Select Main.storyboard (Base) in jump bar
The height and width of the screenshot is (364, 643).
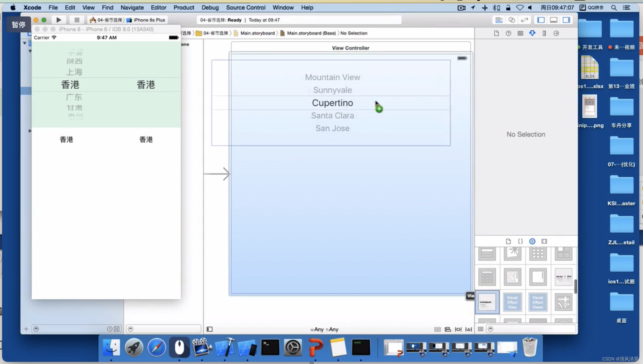coord(308,33)
